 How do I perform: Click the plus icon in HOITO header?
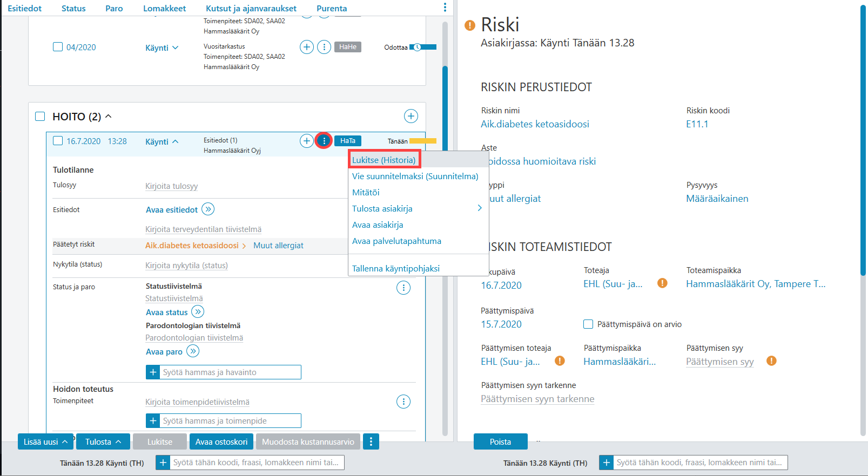411,116
